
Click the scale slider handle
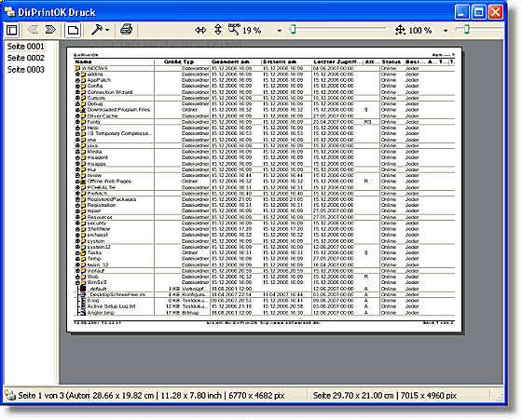pyautogui.click(x=467, y=29)
